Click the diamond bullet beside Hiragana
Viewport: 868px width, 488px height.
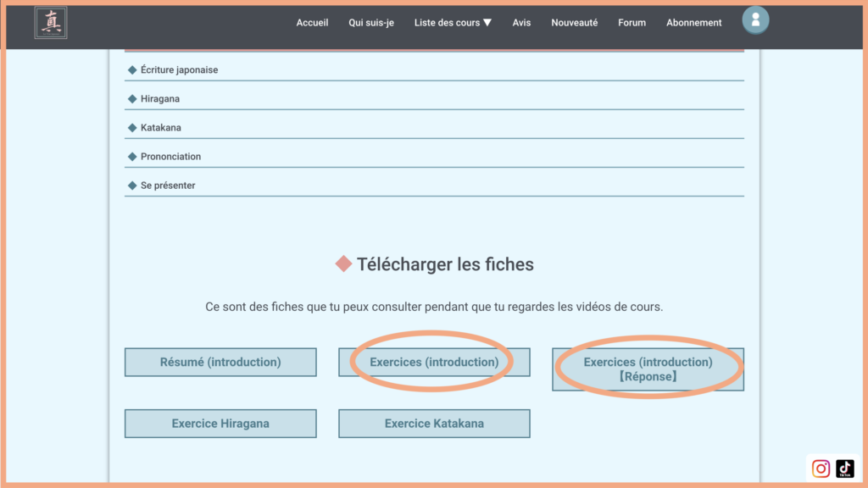[x=132, y=99]
